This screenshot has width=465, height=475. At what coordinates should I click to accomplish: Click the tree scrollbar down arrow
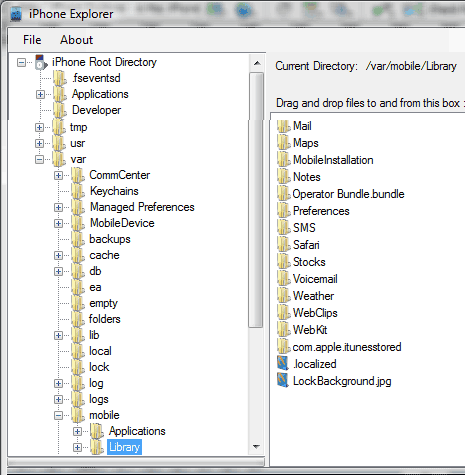tap(257, 446)
